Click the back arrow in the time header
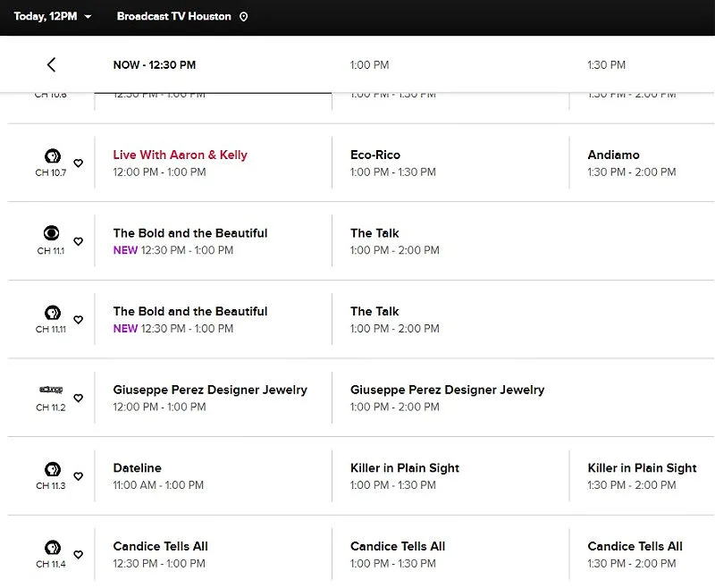Screen dimensions: 715x588 [x=51, y=64]
